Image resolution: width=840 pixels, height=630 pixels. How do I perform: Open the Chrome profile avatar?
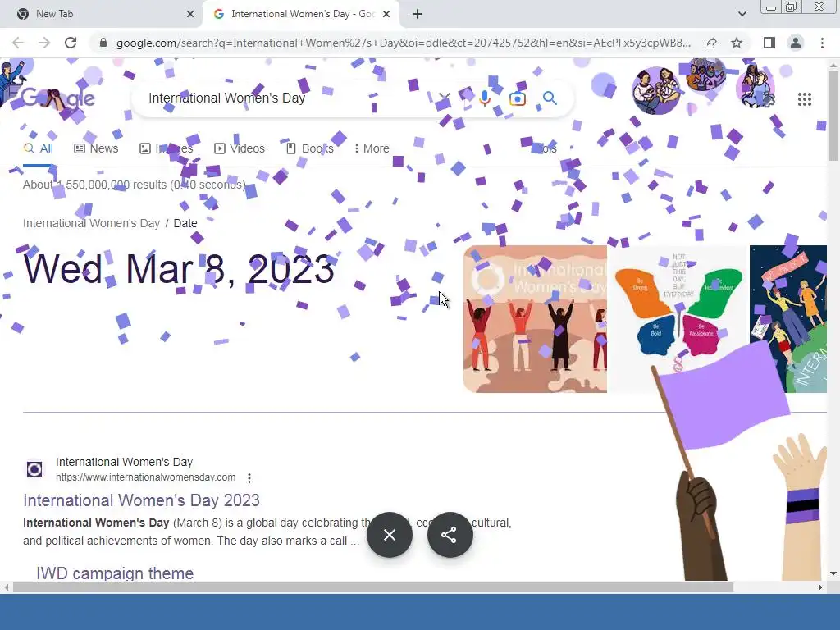coord(796,43)
